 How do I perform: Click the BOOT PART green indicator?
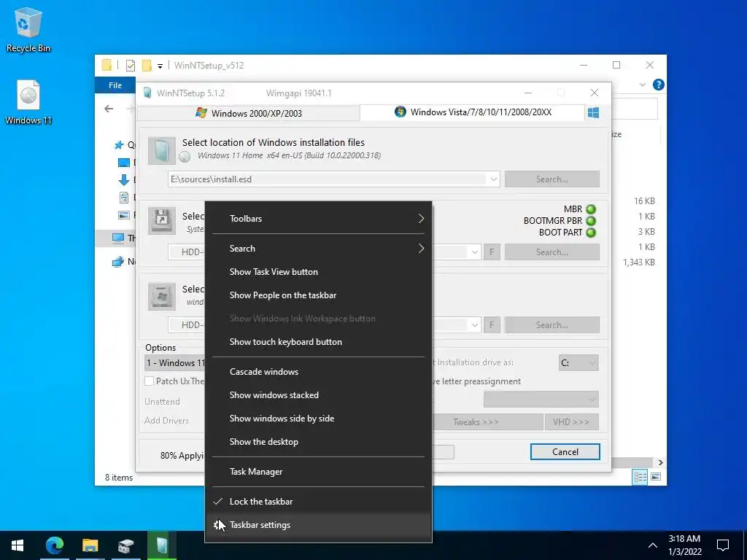591,233
